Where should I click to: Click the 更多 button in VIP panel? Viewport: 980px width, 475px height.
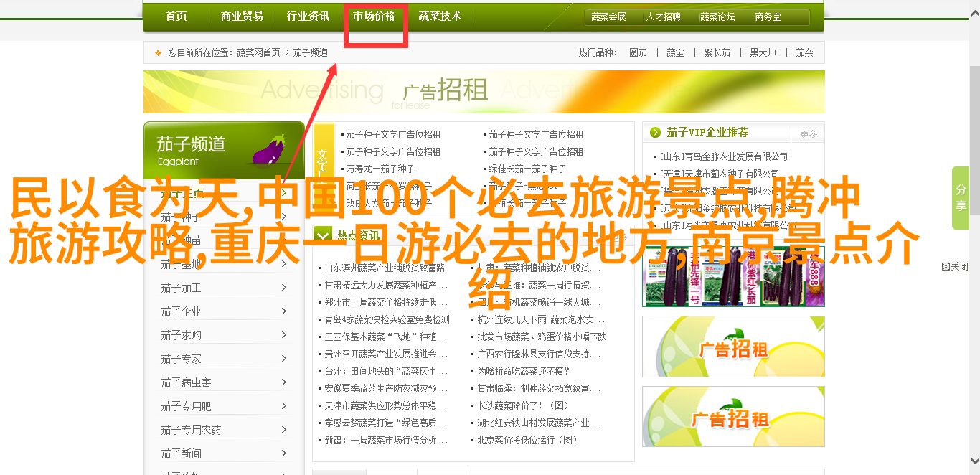pyautogui.click(x=809, y=134)
